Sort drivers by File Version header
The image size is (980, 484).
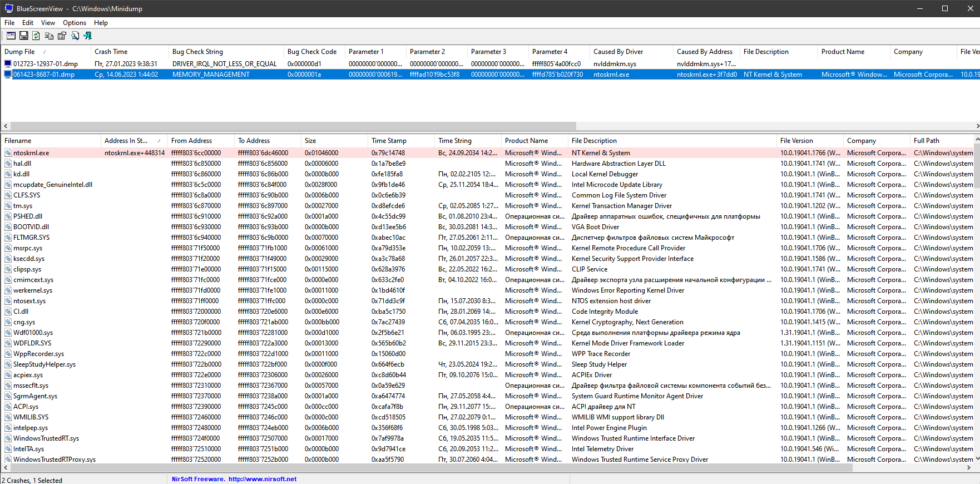click(x=809, y=141)
